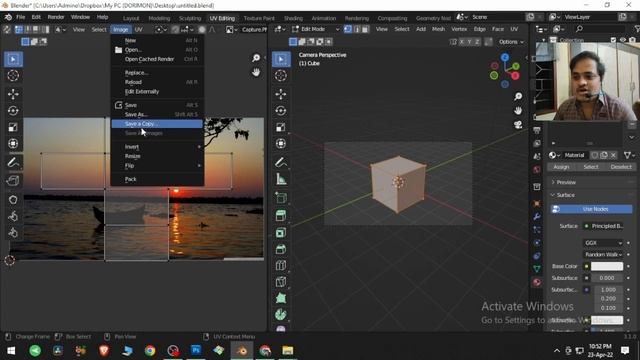The width and height of the screenshot is (640, 360).
Task: Click the Deselect material button
Action: tap(621, 167)
